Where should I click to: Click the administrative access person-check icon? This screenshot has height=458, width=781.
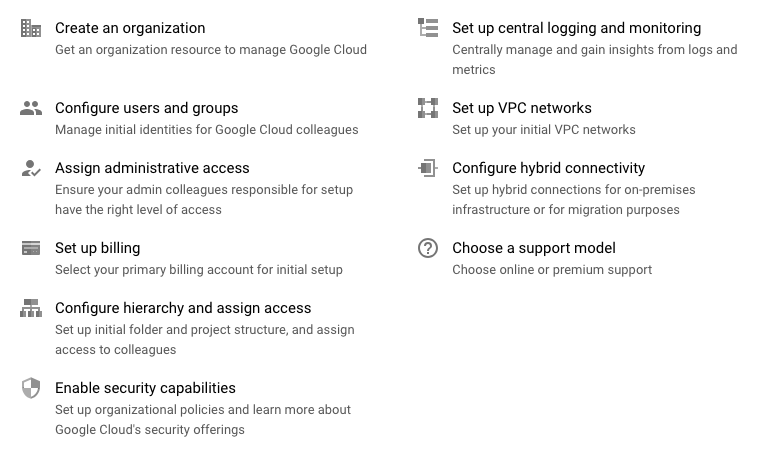[31, 168]
